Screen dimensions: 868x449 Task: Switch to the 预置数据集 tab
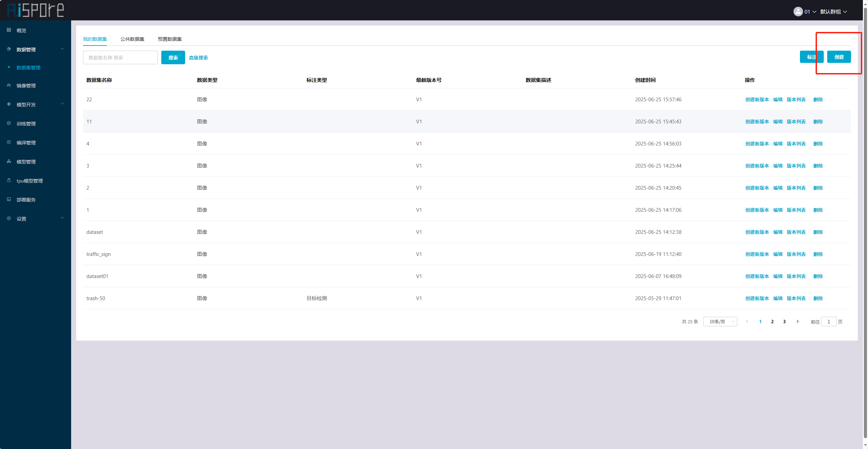tap(169, 39)
